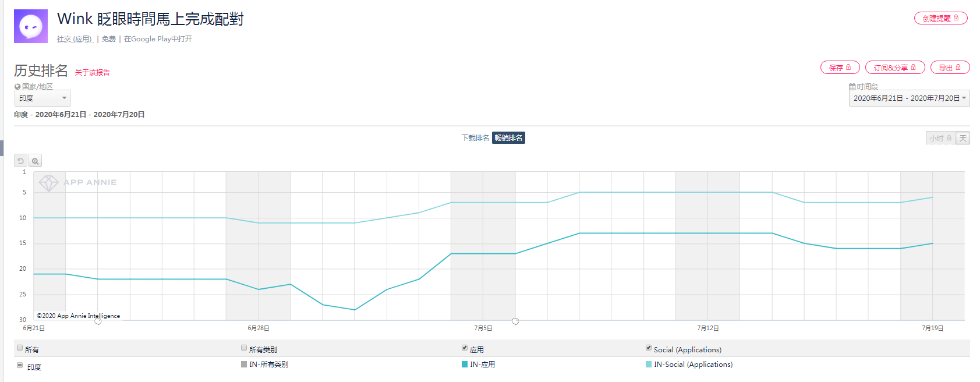Screen dimensions: 980x382
Task: Uncheck the 应用 checkbox
Action: [x=465, y=348]
